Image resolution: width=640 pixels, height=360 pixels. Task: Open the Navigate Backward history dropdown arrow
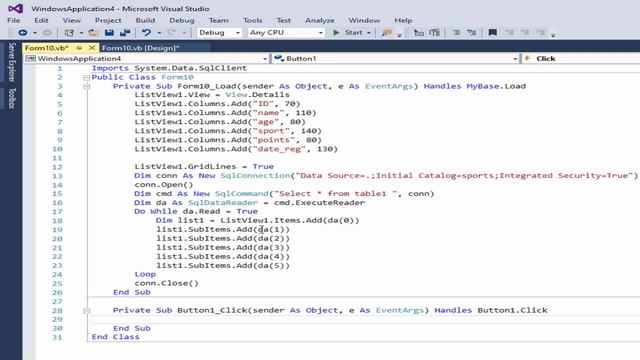(35, 33)
